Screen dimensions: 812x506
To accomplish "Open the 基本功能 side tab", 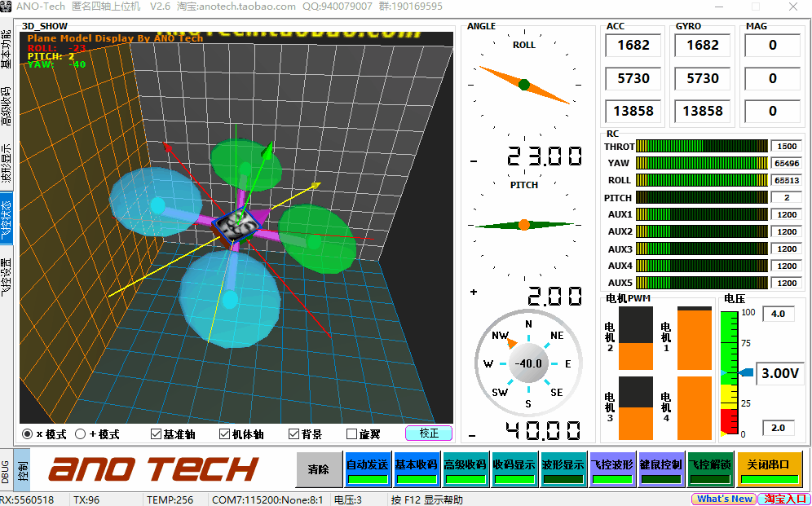I will 7,49.
